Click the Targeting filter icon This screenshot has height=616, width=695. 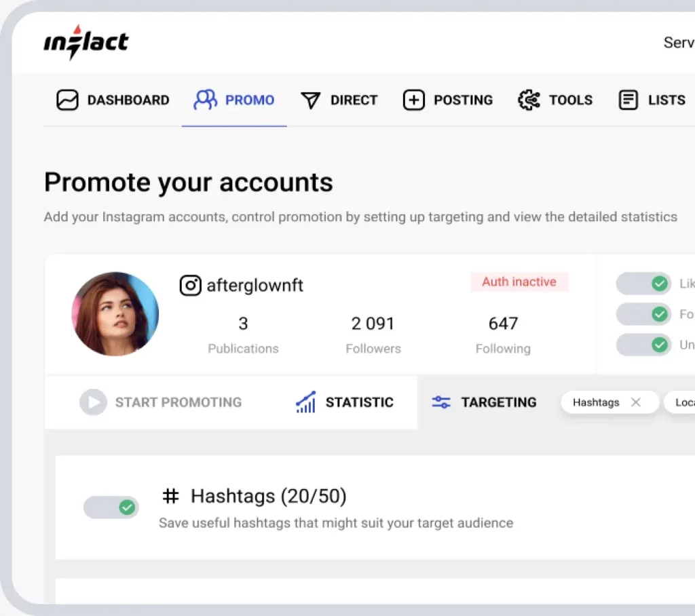pyautogui.click(x=442, y=402)
